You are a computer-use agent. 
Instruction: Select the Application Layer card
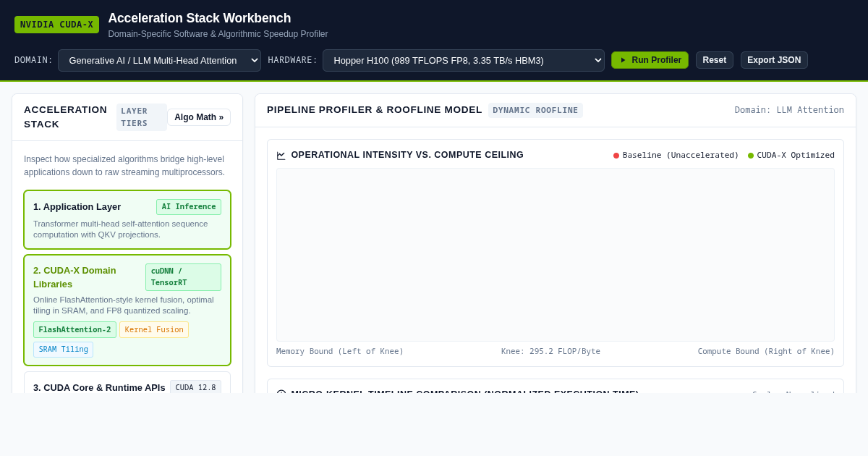(127, 220)
